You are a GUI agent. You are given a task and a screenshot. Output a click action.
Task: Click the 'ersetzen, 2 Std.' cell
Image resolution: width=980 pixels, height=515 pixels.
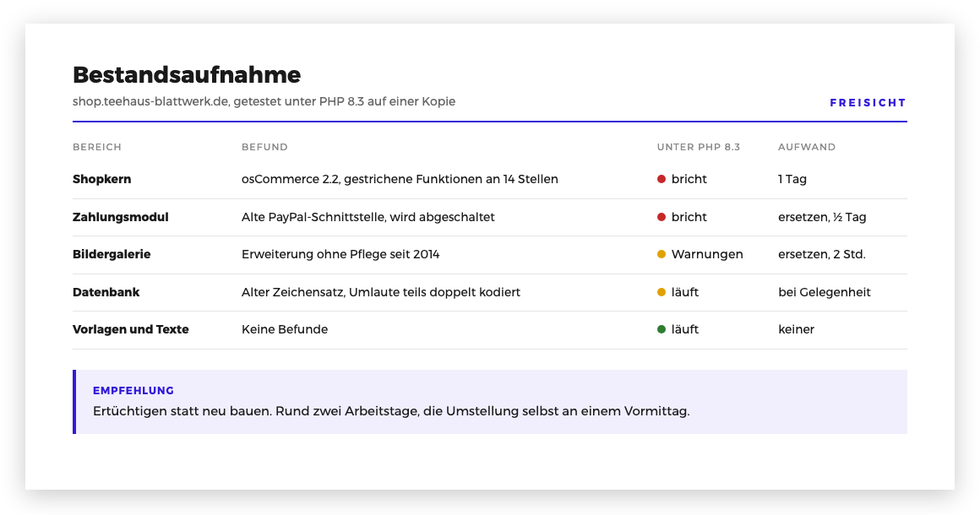(x=821, y=255)
